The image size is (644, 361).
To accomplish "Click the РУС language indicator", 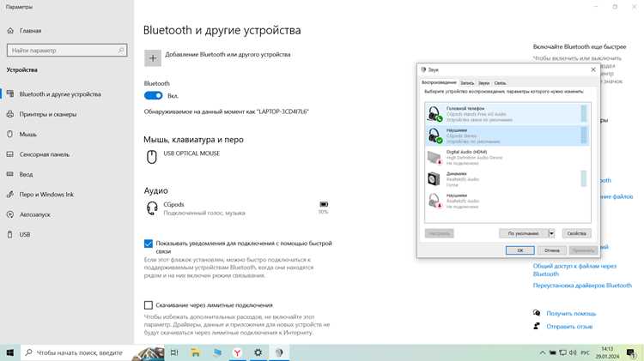I will (586, 352).
